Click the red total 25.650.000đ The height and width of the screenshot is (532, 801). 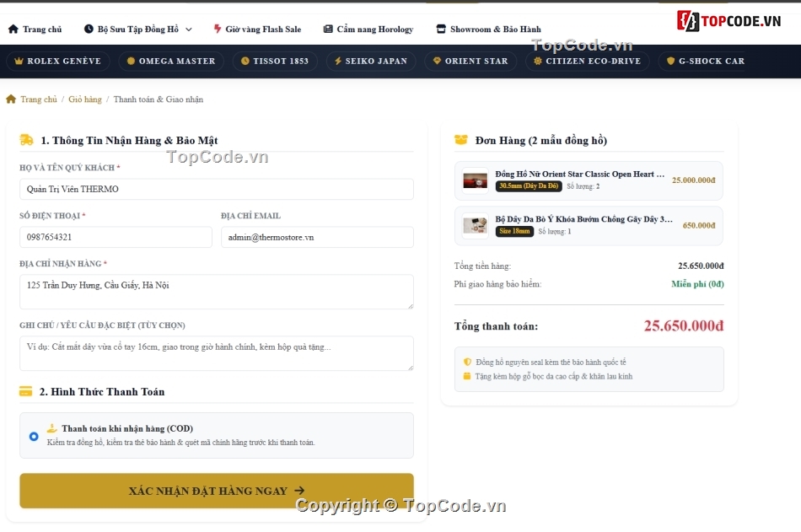pos(684,325)
